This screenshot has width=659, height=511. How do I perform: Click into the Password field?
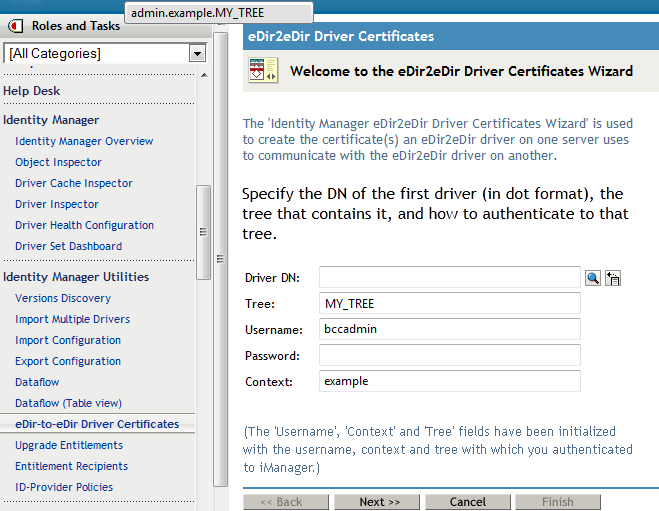click(x=449, y=355)
